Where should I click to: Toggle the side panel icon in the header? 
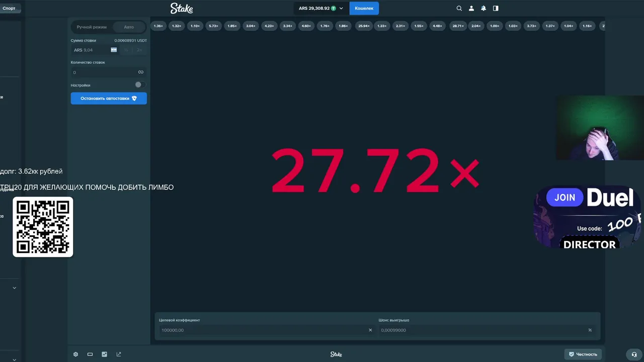point(496,8)
